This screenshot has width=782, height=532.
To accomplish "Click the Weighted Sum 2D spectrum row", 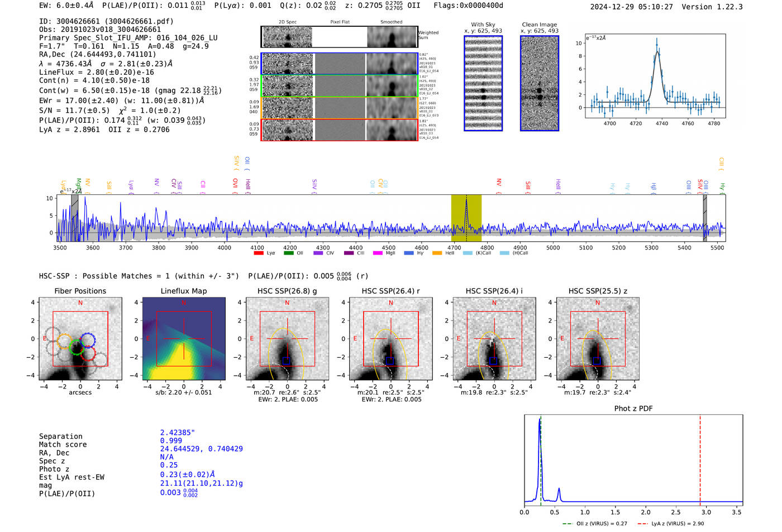I will [x=340, y=37].
